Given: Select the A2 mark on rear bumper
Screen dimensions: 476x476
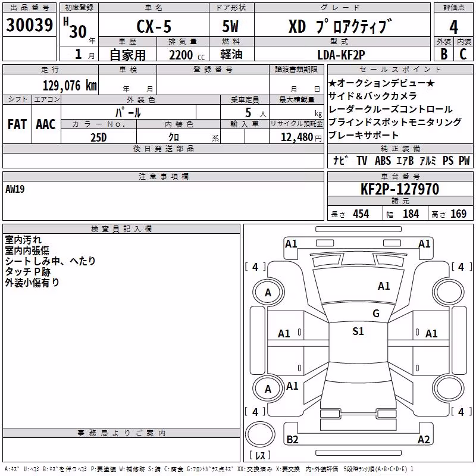Looking at the screenshot, I should pos(424,440).
